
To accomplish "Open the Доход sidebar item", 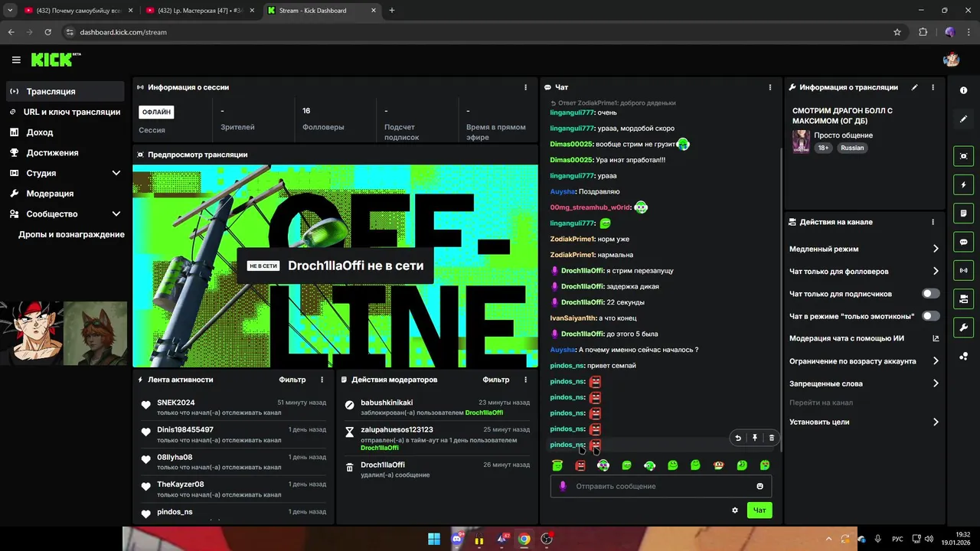I will 66,132.
